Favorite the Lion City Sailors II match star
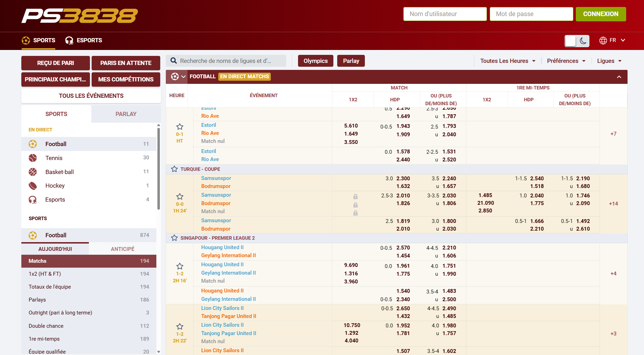Screen dimensions: 644x355 [180, 326]
